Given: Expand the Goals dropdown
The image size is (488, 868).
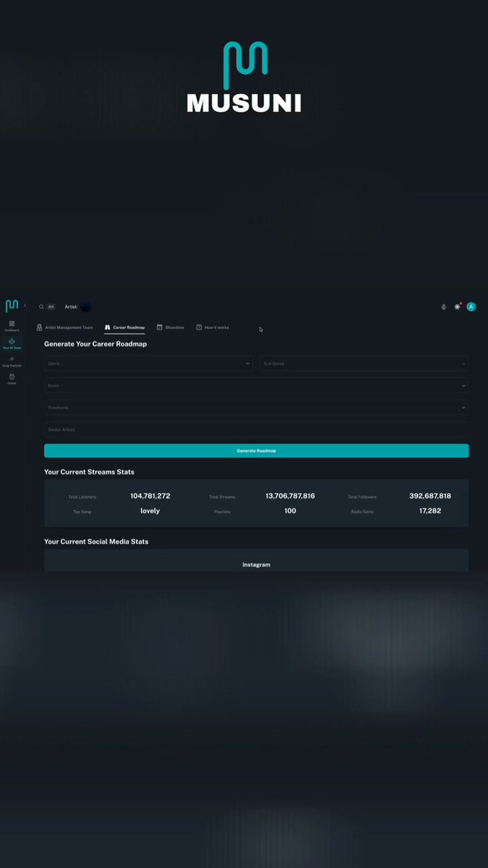Looking at the screenshot, I should coord(256,386).
